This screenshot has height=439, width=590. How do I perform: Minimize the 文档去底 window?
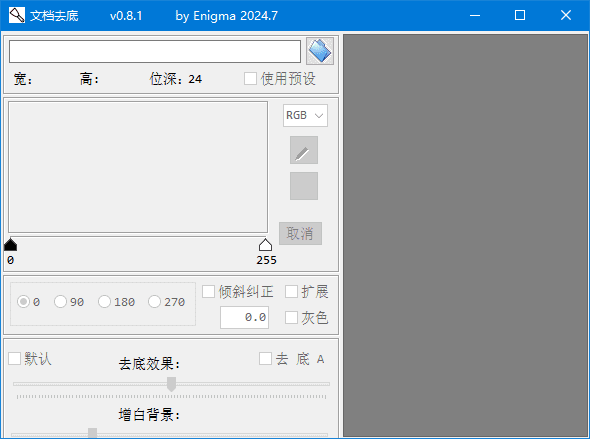click(x=475, y=15)
